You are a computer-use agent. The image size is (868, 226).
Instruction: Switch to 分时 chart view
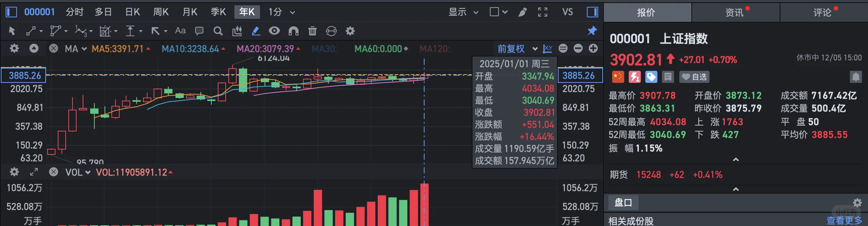(x=74, y=12)
